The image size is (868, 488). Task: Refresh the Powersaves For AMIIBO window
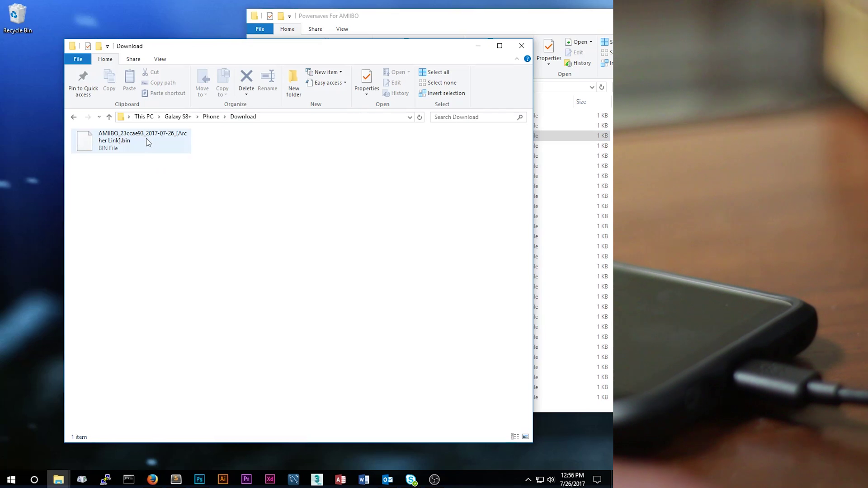[602, 87]
